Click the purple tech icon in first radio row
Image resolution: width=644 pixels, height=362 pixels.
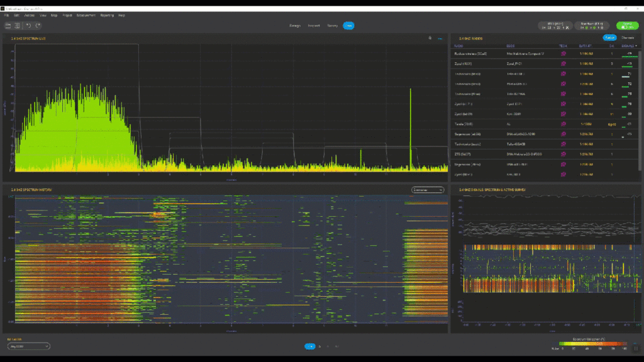pos(563,54)
